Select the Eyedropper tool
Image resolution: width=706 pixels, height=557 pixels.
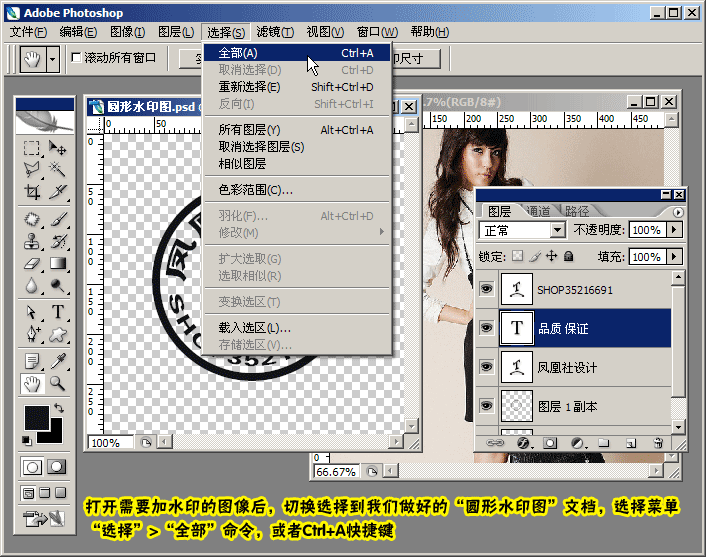click(58, 361)
